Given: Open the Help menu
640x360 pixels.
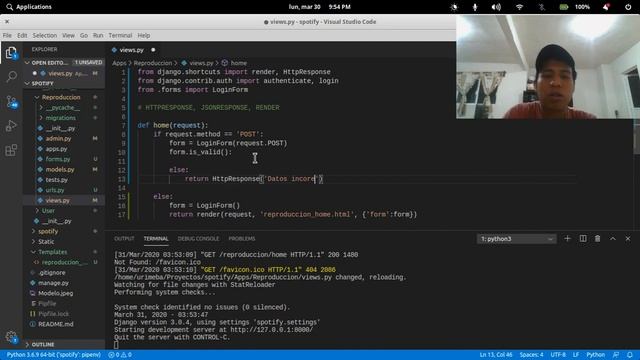Looking at the screenshot, I should click(144, 36).
